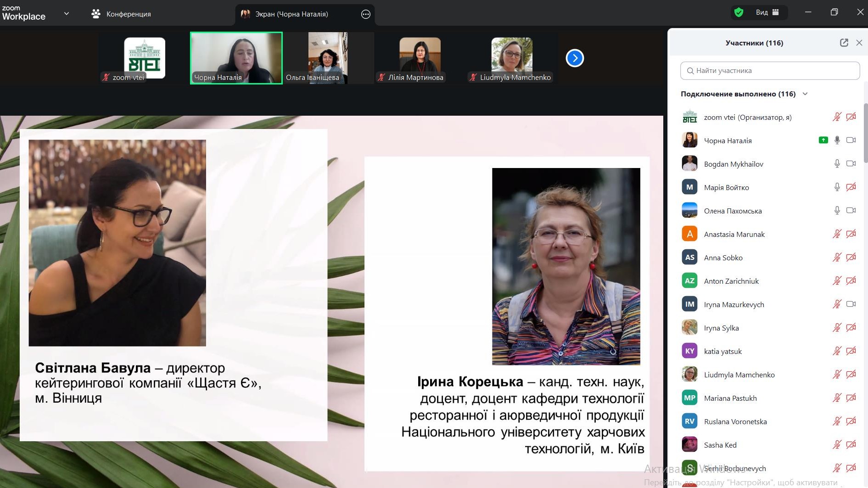Open more options for shared screen
The image size is (868, 488).
tap(365, 14)
